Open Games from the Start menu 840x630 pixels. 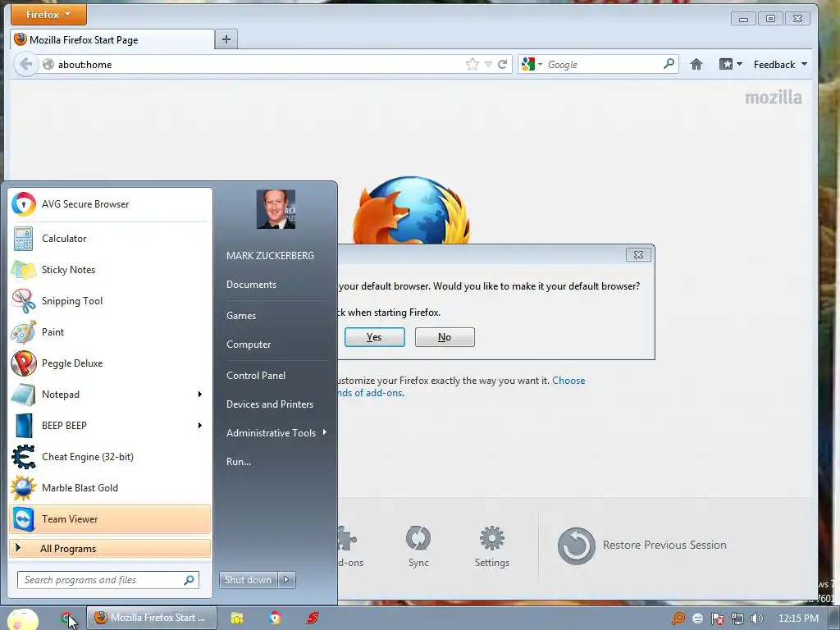(241, 316)
